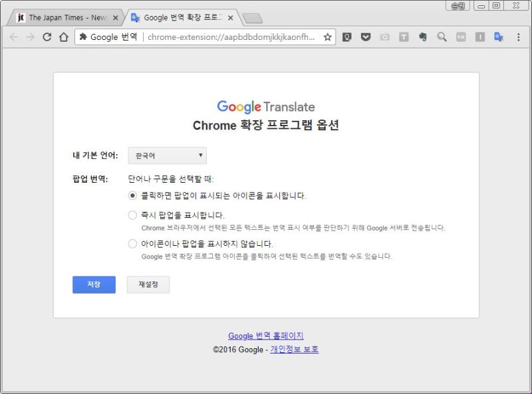
Task: Click the '©2016 Google' footer text
Action: pos(238,349)
